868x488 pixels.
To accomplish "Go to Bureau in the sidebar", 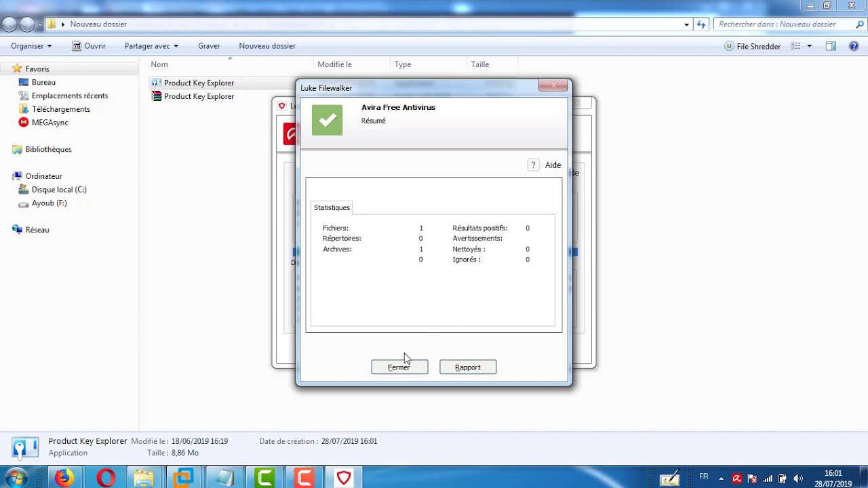I will (43, 82).
